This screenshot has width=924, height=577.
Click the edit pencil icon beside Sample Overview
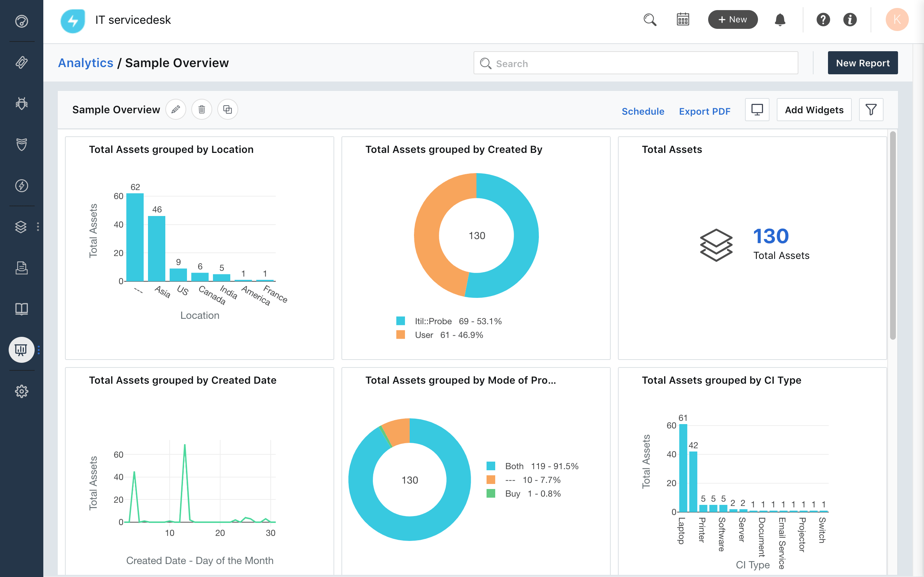176,110
